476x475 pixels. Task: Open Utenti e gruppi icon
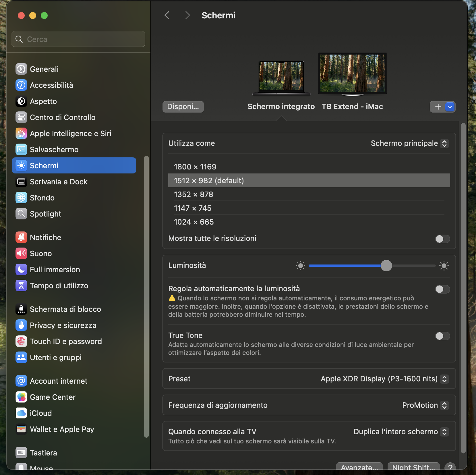[21, 357]
